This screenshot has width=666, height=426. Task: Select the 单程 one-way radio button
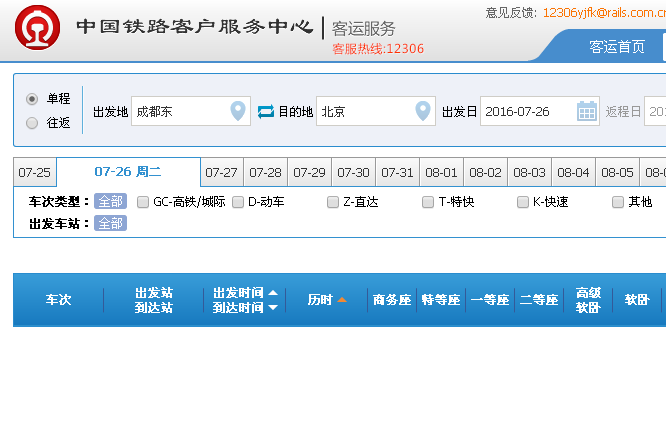[x=32, y=99]
